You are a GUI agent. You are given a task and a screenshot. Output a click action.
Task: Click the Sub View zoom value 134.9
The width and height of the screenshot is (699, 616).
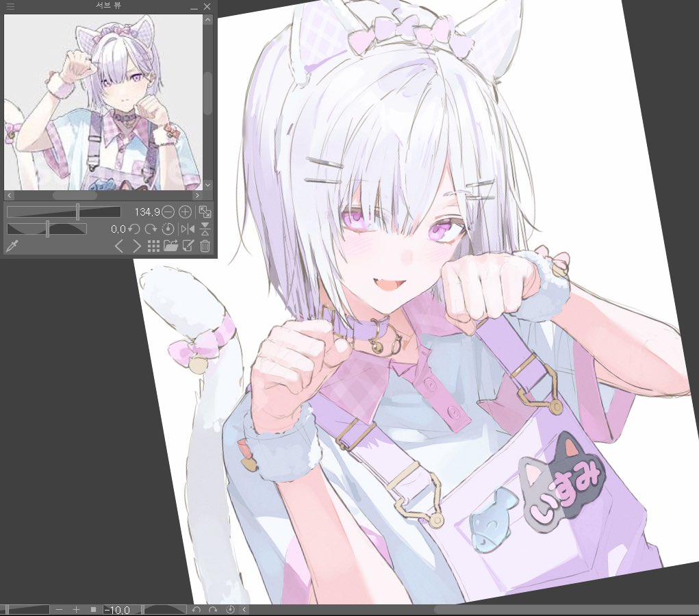tap(147, 211)
